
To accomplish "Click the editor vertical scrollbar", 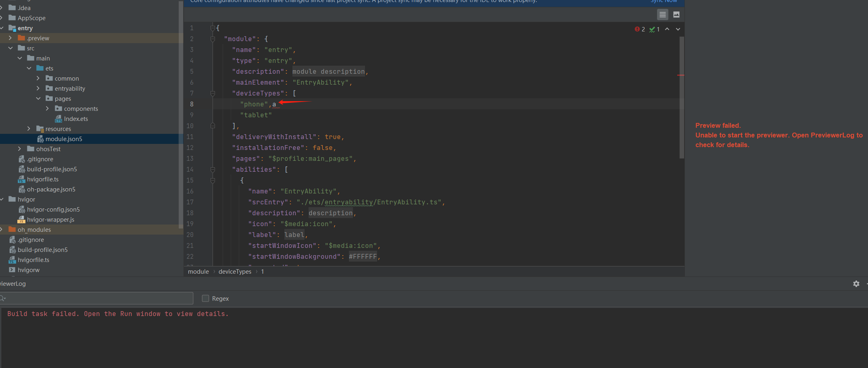I will (682, 98).
